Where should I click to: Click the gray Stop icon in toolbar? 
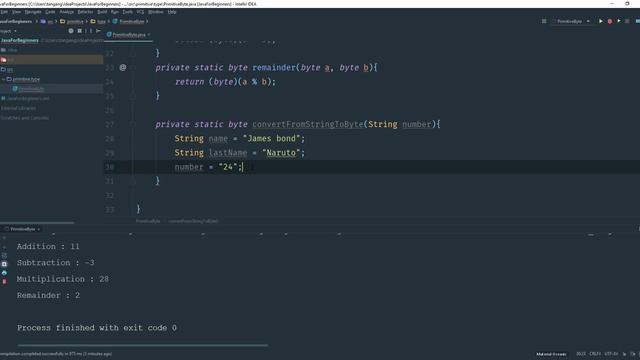point(627,21)
